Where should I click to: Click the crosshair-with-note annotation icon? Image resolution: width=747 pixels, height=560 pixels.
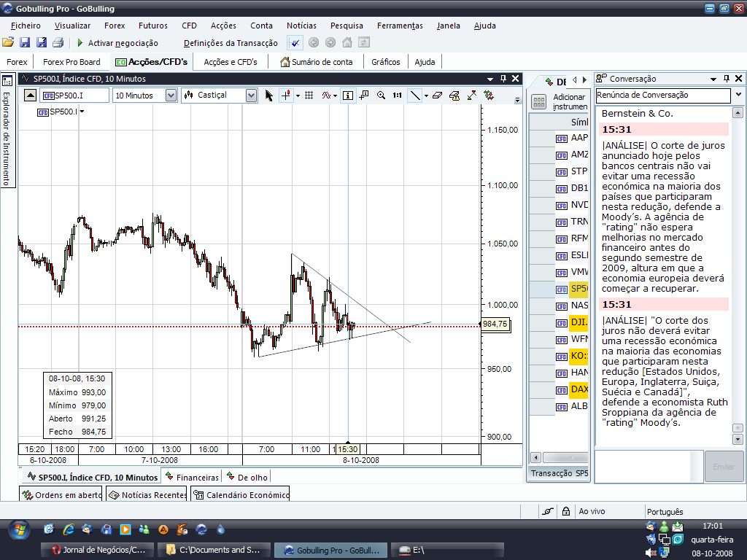[364, 96]
